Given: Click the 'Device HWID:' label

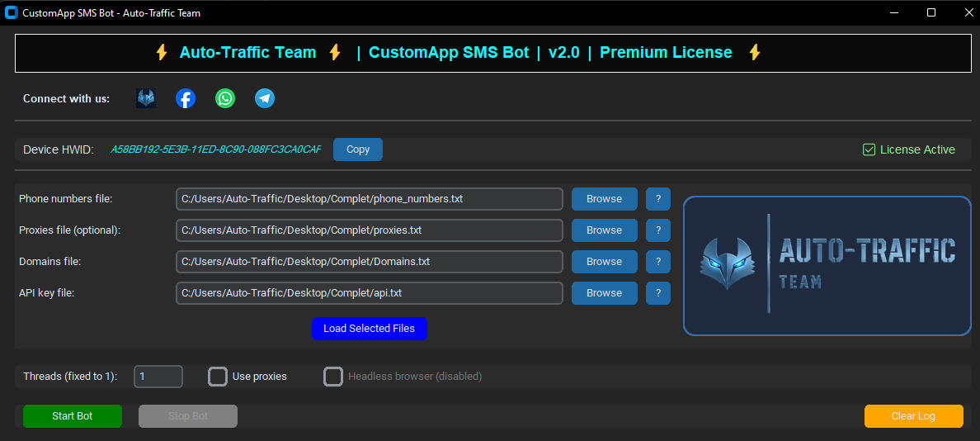Looking at the screenshot, I should pos(58,149).
